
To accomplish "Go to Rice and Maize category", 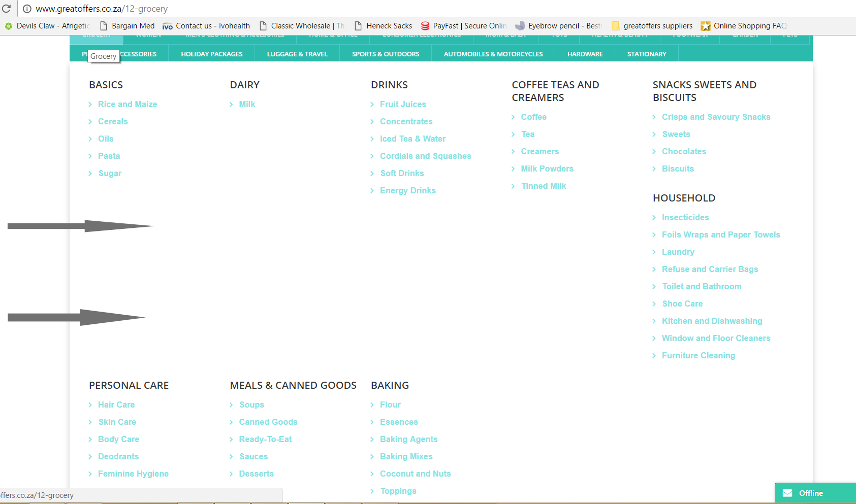I will click(128, 104).
